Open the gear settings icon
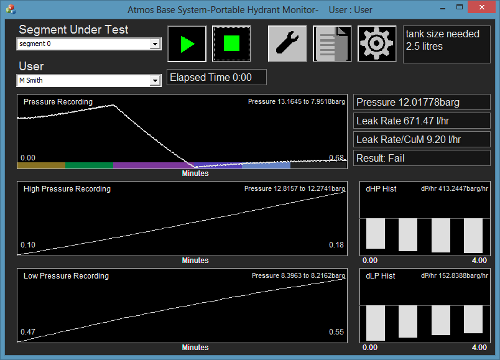The image size is (500, 360). [377, 44]
